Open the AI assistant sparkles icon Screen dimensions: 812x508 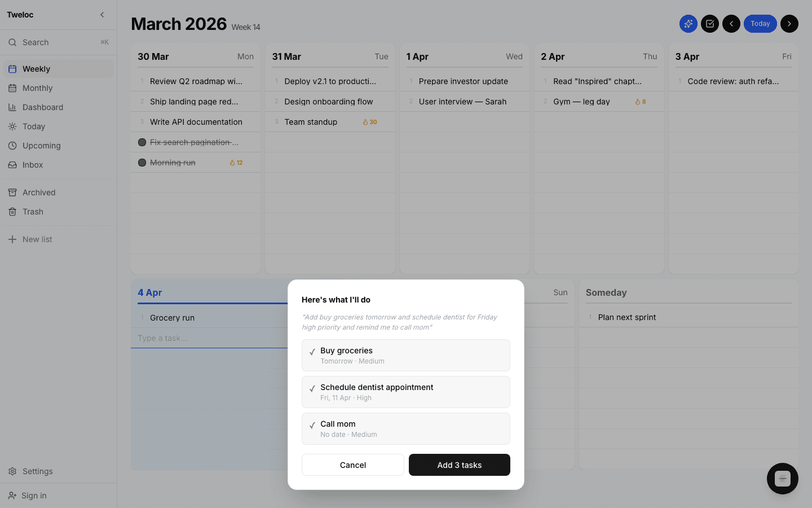click(x=688, y=24)
